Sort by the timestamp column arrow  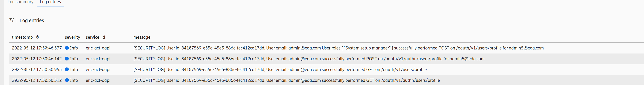pyautogui.click(x=38, y=37)
